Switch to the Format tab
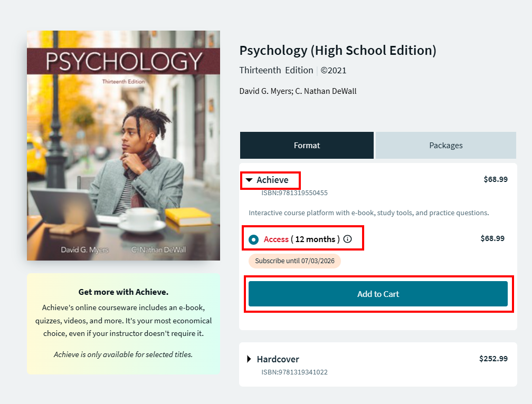 pos(307,146)
